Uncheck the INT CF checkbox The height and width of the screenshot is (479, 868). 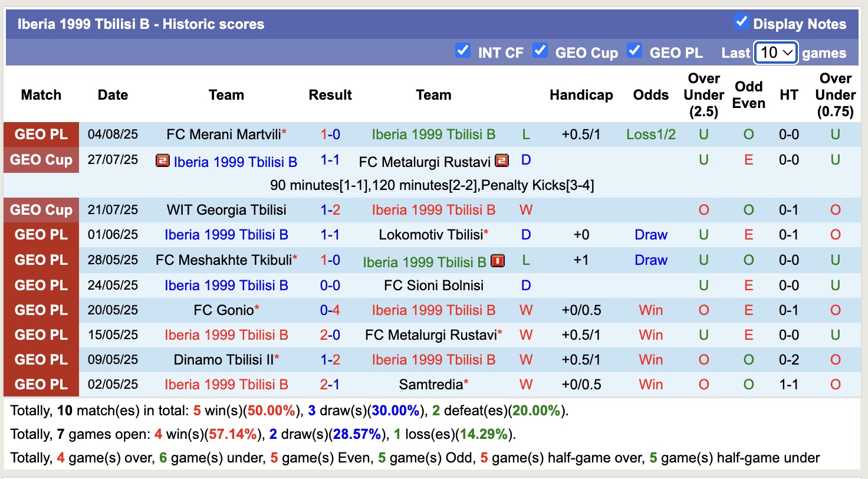[463, 51]
